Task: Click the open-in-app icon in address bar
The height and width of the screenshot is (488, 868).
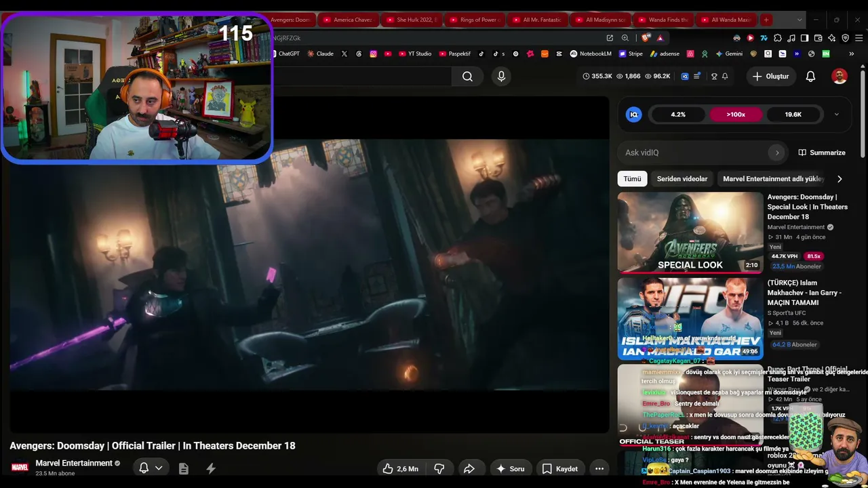Action: (x=610, y=38)
